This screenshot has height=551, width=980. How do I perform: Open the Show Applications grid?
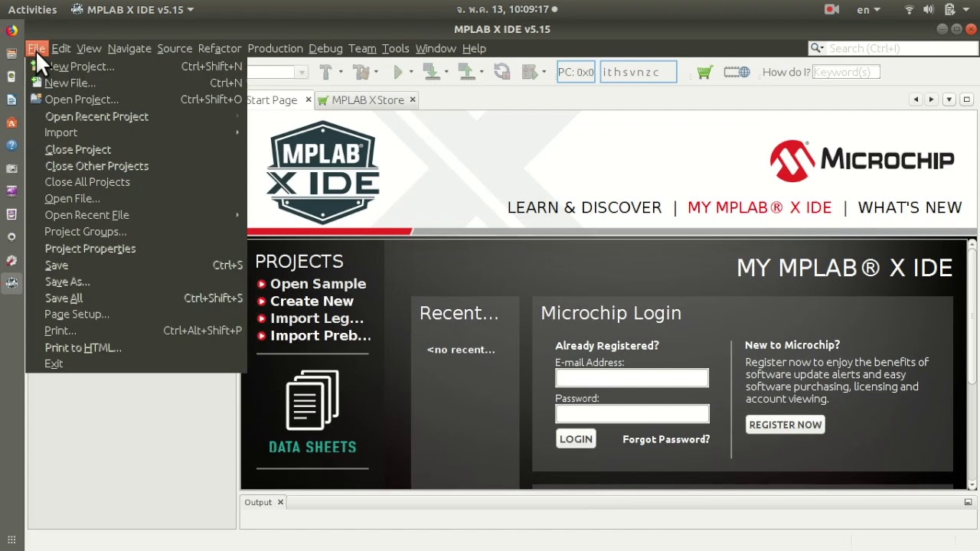11,540
